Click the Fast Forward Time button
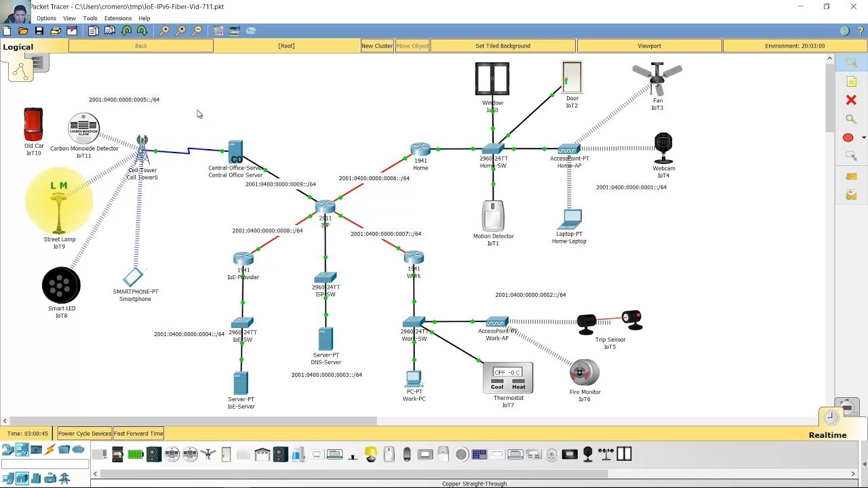Viewport: 868px width, 488px height. pos(138,434)
